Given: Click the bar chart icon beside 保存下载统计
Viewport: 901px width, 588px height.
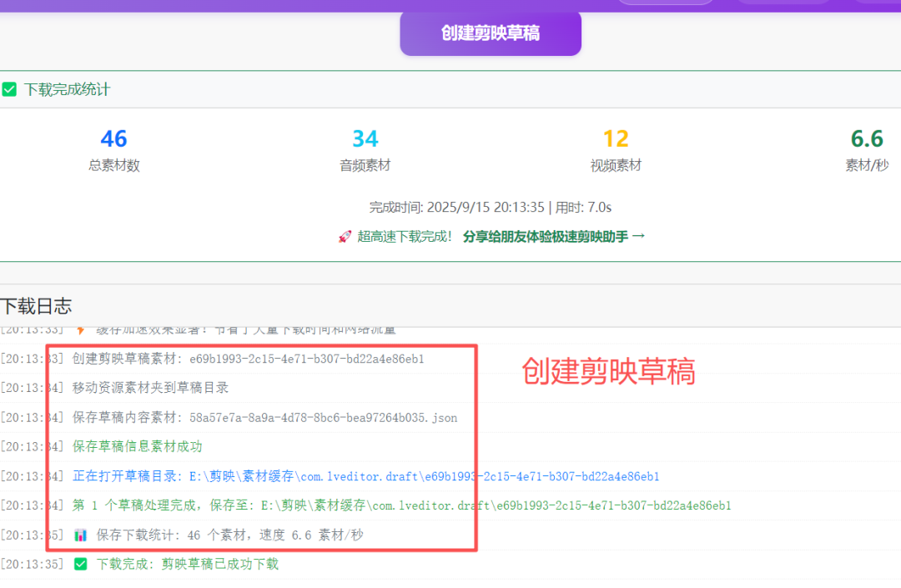Looking at the screenshot, I should pos(80,535).
